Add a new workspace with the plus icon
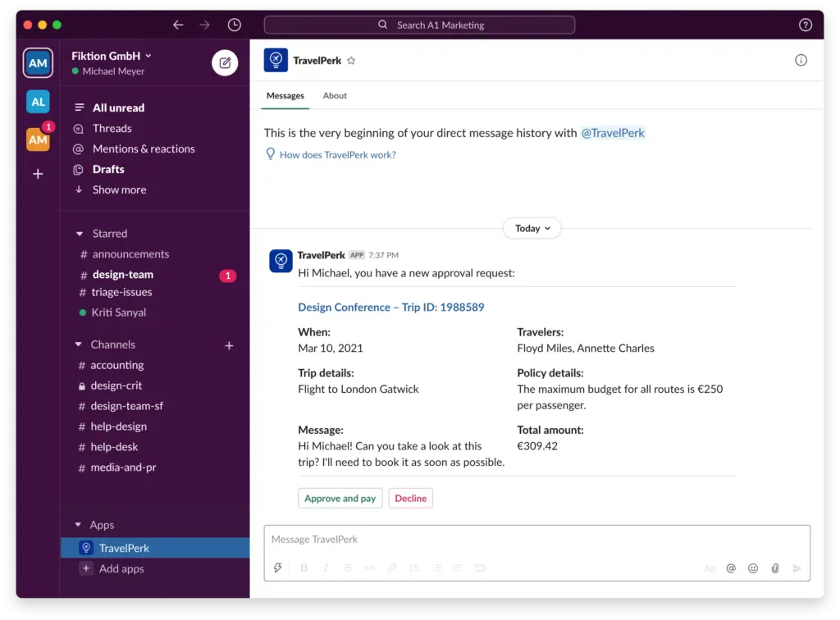The width and height of the screenshot is (840, 620). [38, 174]
